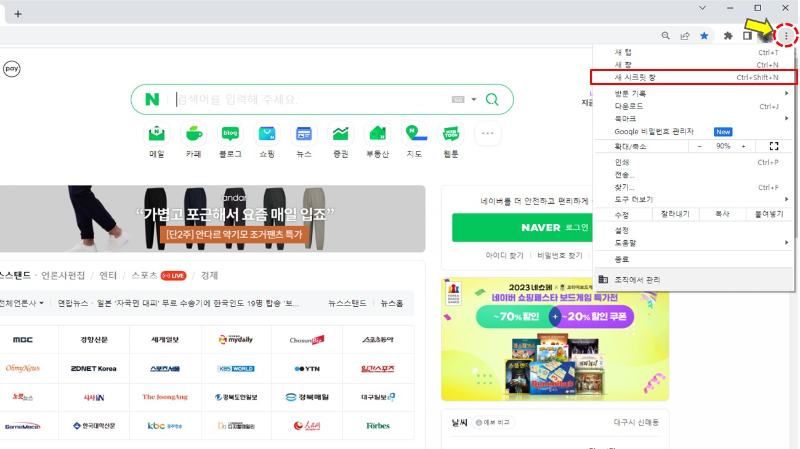
Task: Open the 부동산 shortcut icon
Action: click(x=377, y=134)
